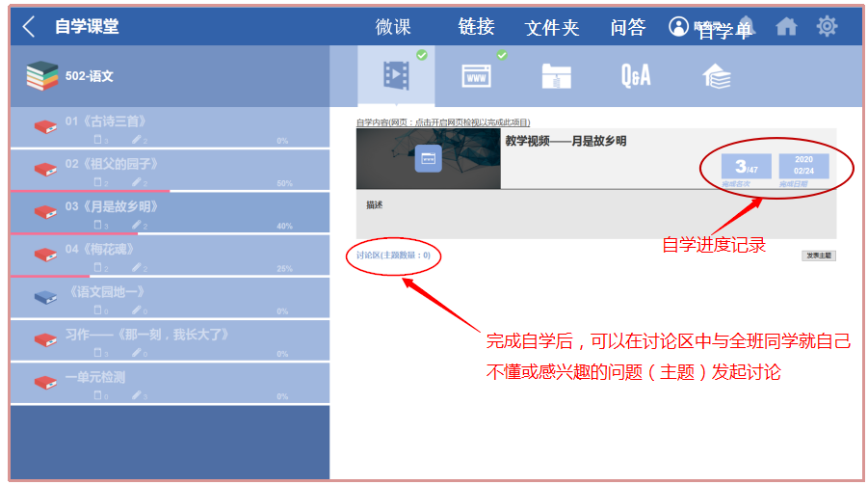Open the folder files tab icon
868x485 pixels.
556,75
